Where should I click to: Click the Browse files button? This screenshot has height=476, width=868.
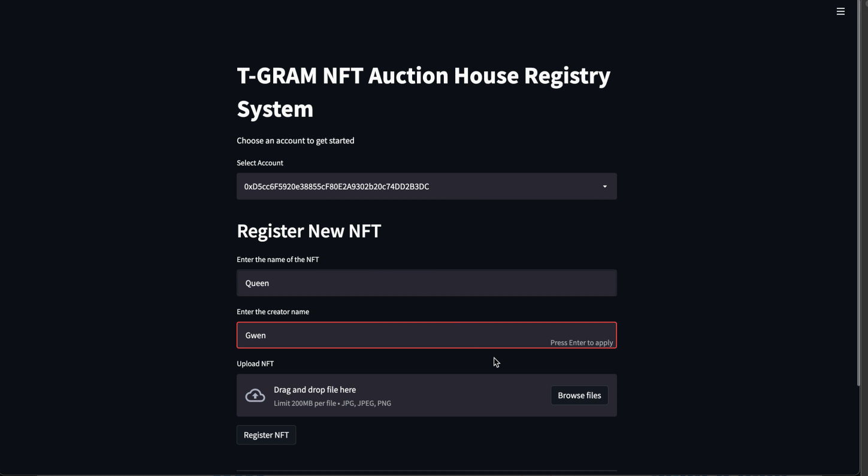[579, 396]
